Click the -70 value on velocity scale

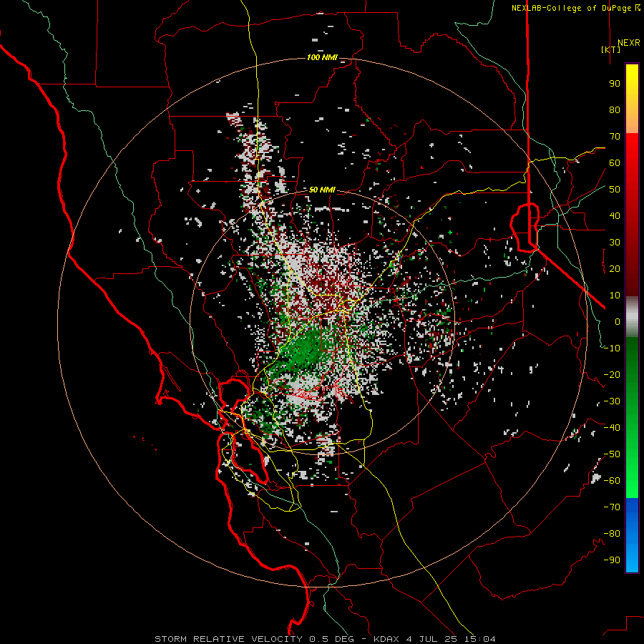(612, 507)
